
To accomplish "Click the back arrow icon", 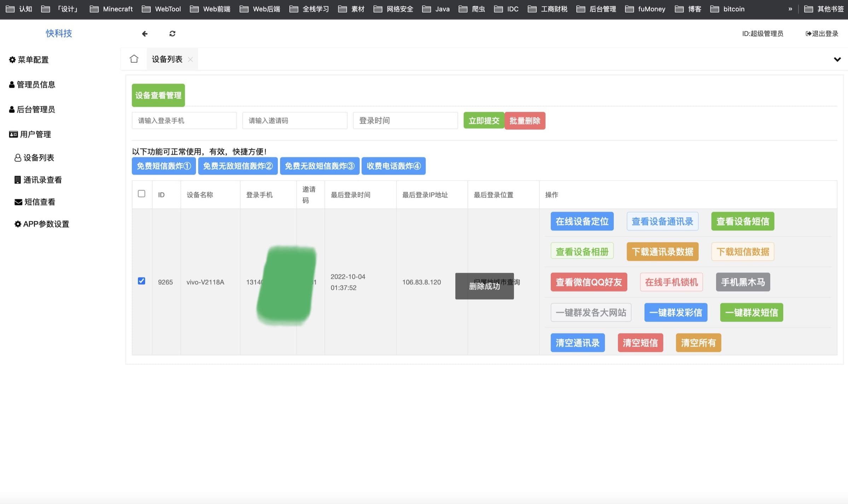I will (144, 34).
